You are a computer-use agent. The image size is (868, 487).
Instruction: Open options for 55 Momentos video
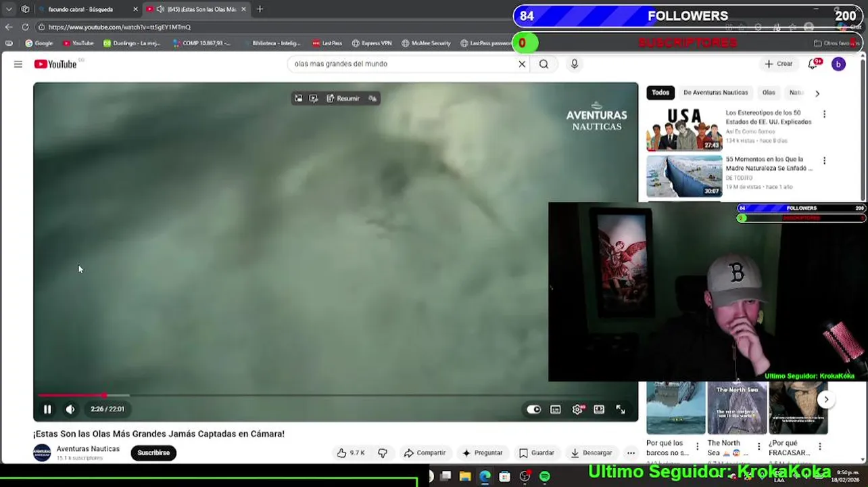[x=824, y=161]
